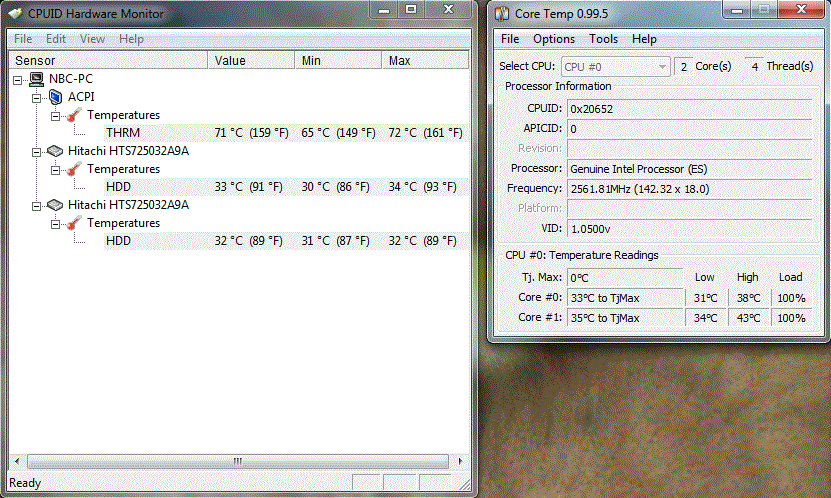Click Core #1 Low value 34°C

705,318
